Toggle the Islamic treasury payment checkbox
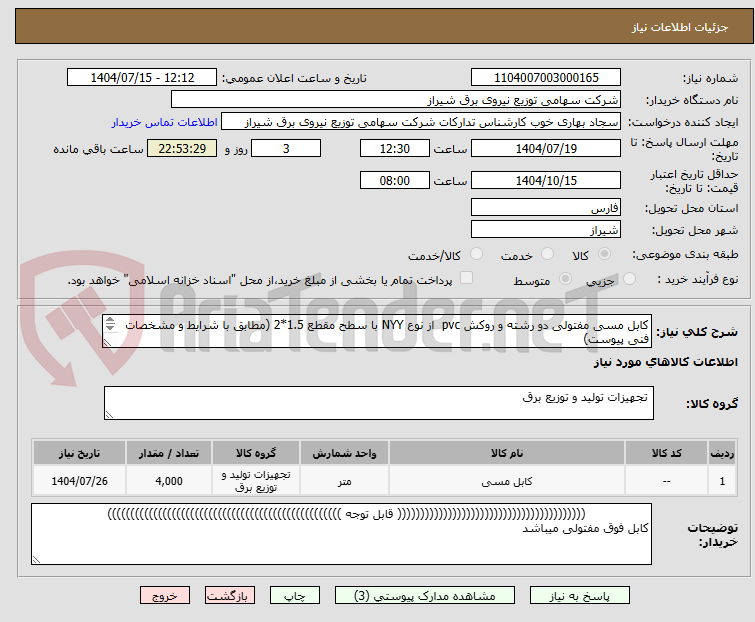Screen dimensions: 755x622 point(467,280)
